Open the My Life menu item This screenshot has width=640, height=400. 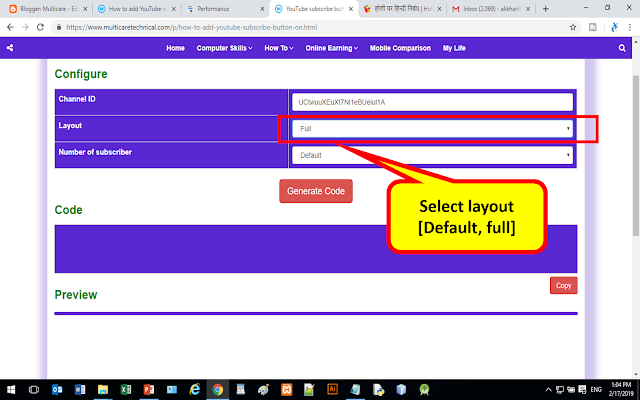click(454, 48)
